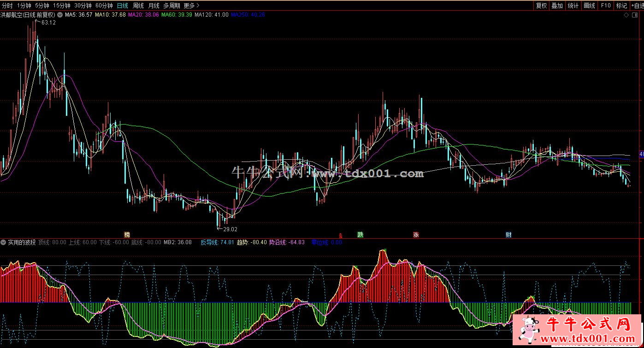Click the blue price tag on right axis
644x348 pixels.
coord(642,154)
